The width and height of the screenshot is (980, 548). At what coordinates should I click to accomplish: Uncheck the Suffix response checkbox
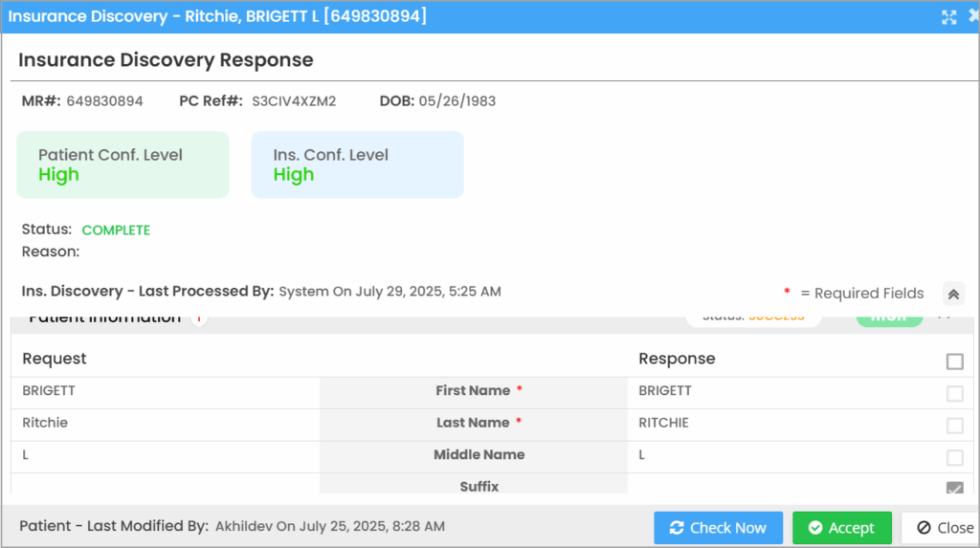[x=954, y=488]
